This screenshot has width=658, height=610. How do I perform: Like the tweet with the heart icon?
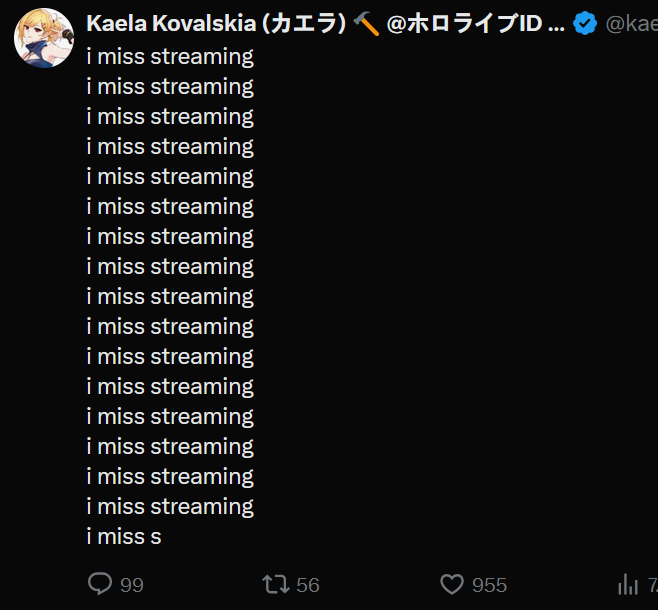452,584
